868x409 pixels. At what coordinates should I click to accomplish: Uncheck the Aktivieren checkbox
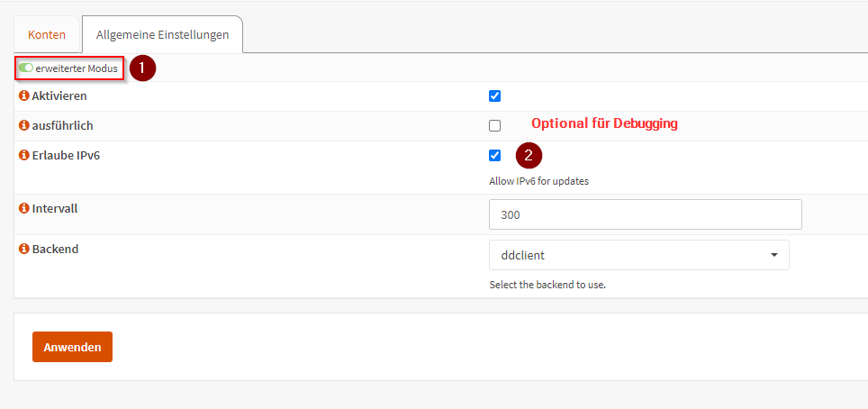[x=494, y=95]
